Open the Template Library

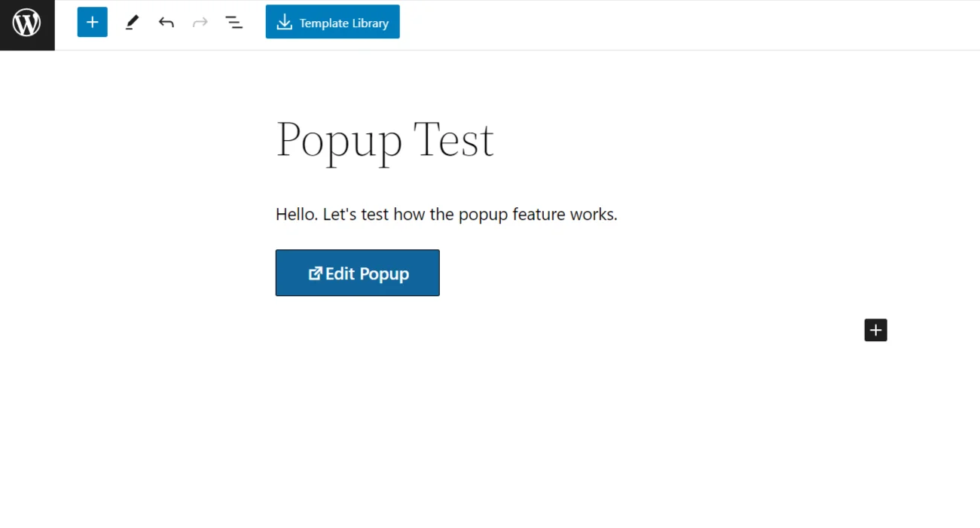click(x=333, y=23)
